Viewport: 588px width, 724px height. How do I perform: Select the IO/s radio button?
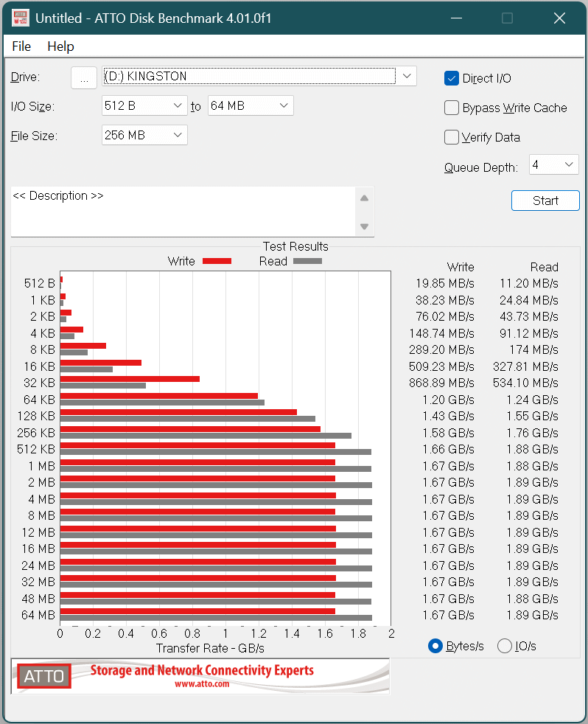(x=505, y=646)
